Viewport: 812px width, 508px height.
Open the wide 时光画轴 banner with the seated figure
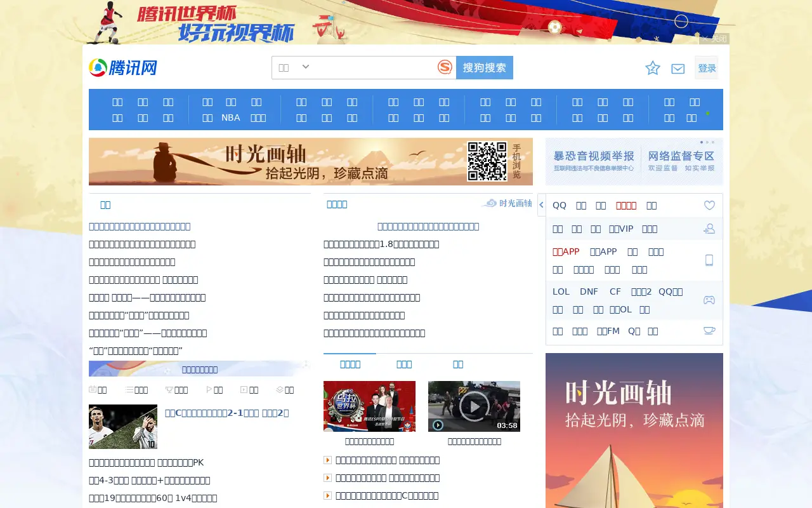(311, 161)
